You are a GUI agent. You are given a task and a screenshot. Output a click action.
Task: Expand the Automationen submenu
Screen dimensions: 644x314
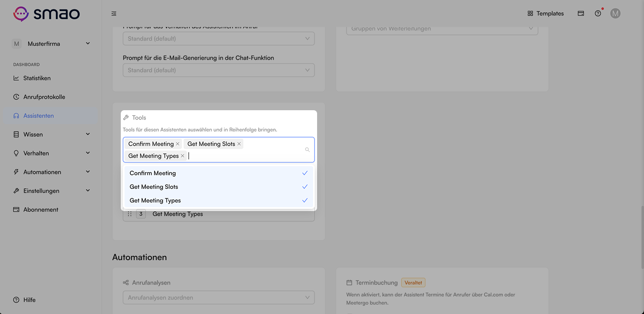[x=88, y=172]
